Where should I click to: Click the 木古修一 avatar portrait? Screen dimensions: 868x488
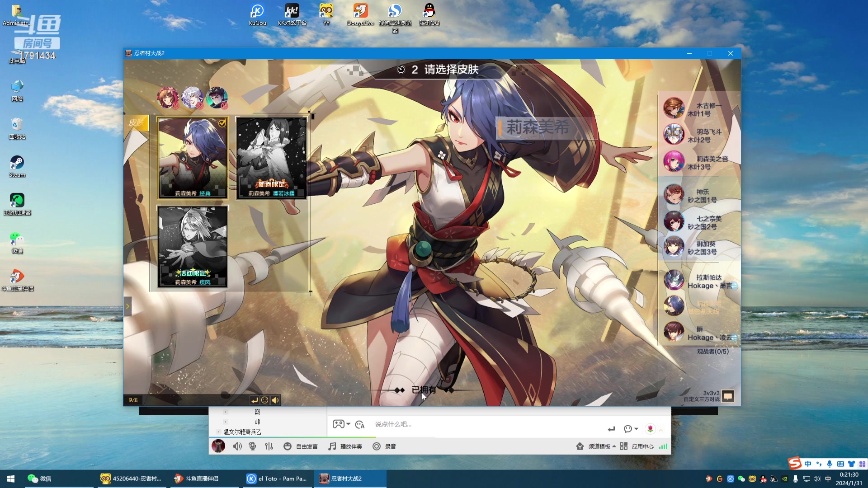coord(674,108)
